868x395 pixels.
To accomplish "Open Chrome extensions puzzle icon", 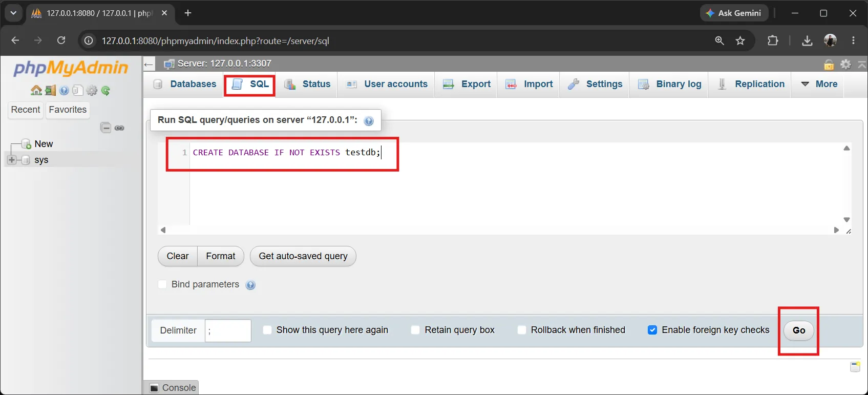I will 773,40.
